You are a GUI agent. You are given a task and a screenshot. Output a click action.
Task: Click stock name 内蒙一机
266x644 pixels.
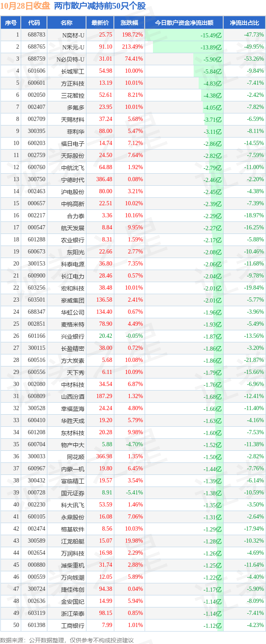(x=73, y=469)
